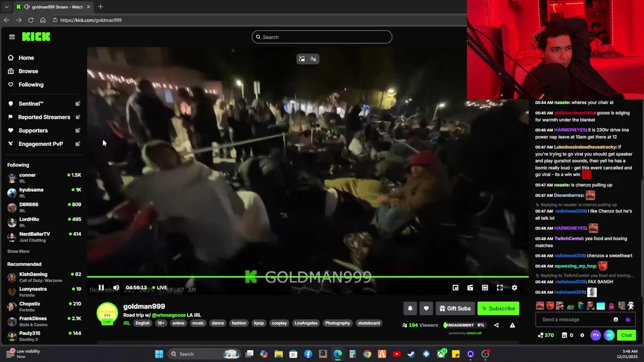This screenshot has height=362, width=644.
Task: Open Reported Streamers page
Action: pos(44,117)
